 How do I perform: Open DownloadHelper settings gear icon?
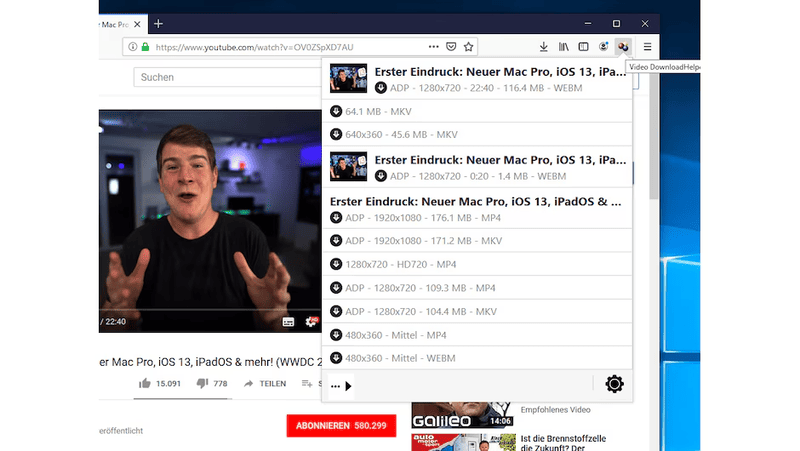point(614,384)
